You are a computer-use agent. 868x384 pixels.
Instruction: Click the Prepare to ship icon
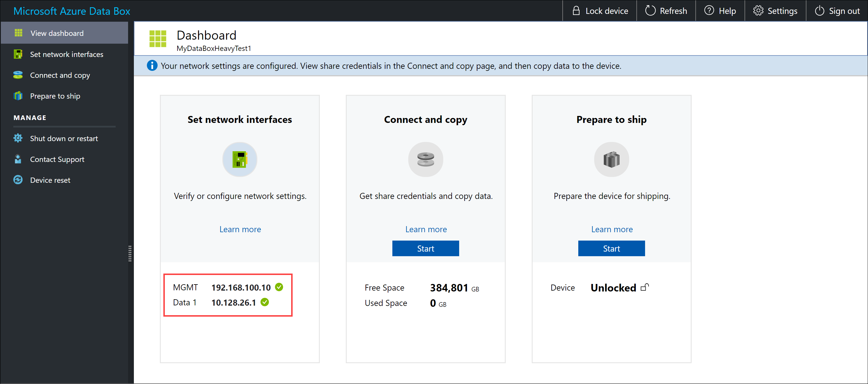(x=611, y=159)
